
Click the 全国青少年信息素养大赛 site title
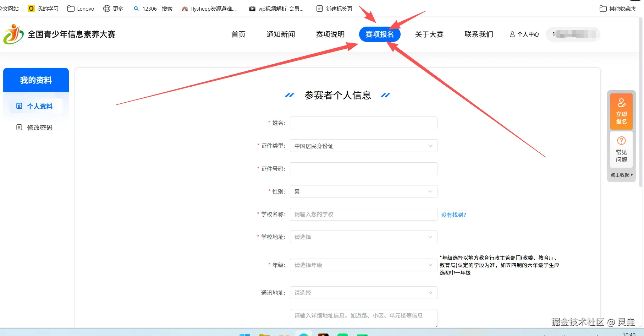72,34
